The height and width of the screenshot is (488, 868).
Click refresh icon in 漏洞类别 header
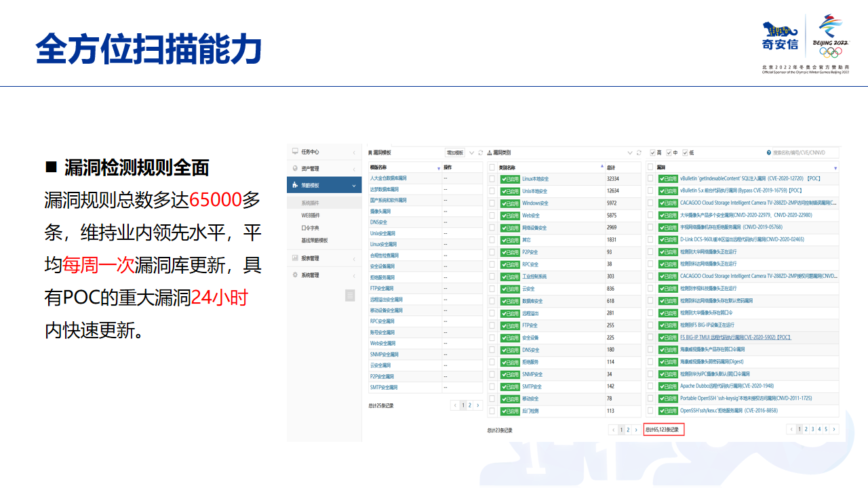tap(638, 153)
